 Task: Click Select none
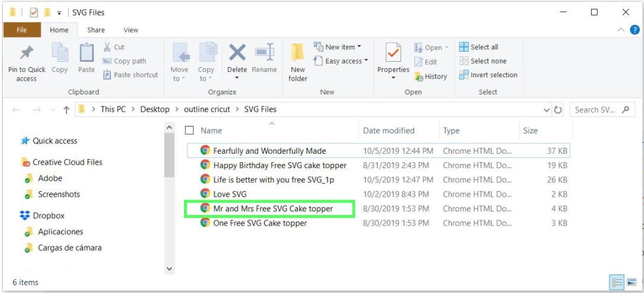coord(483,61)
